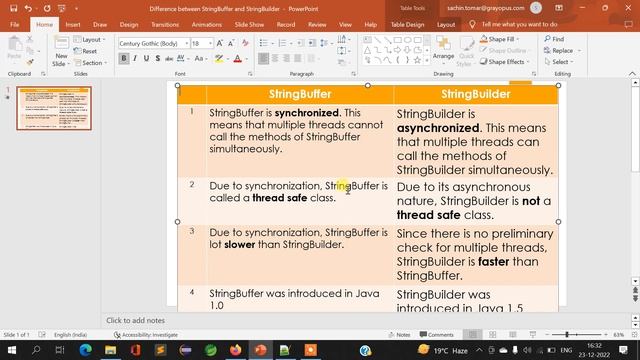Start Slide Show from status bar
The height and width of the screenshot is (360, 640).
(x=533, y=335)
